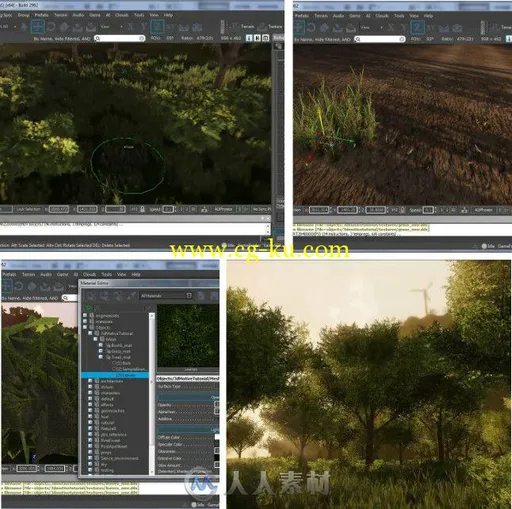Image resolution: width=512 pixels, height=509 pixels.
Task: Constrain to X axis in top-left editor
Action: point(131,27)
